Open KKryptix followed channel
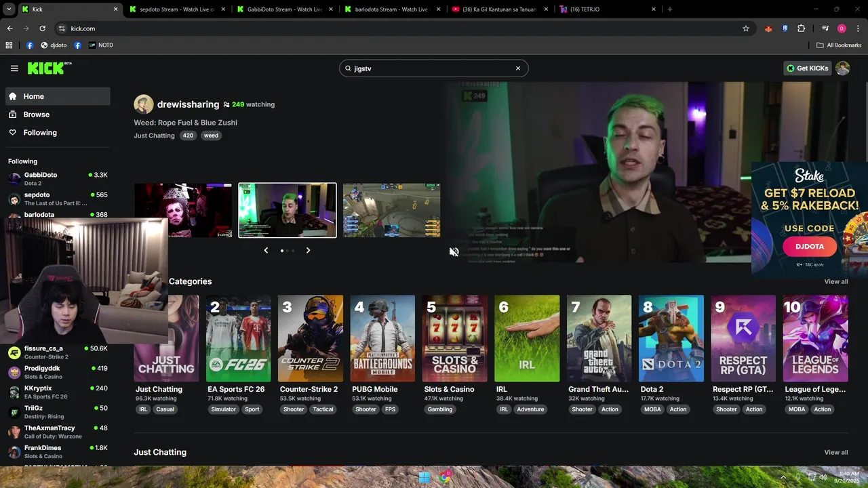Image resolution: width=868 pixels, height=488 pixels. click(58, 392)
